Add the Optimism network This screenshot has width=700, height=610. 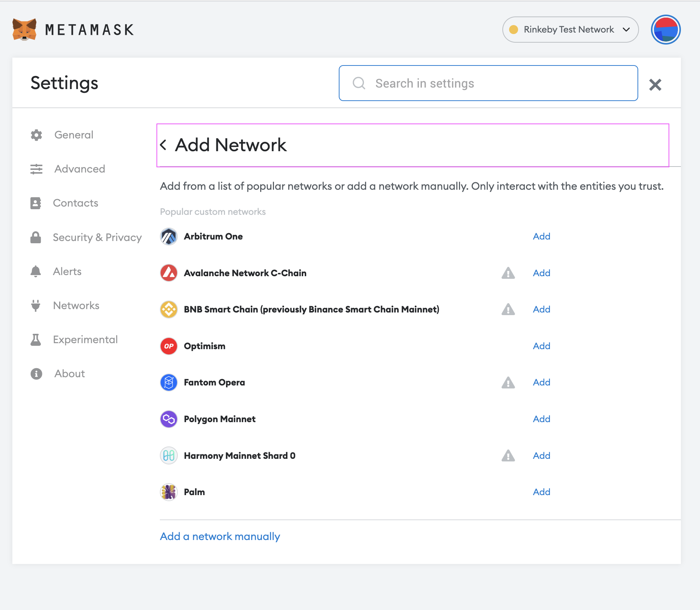(541, 346)
